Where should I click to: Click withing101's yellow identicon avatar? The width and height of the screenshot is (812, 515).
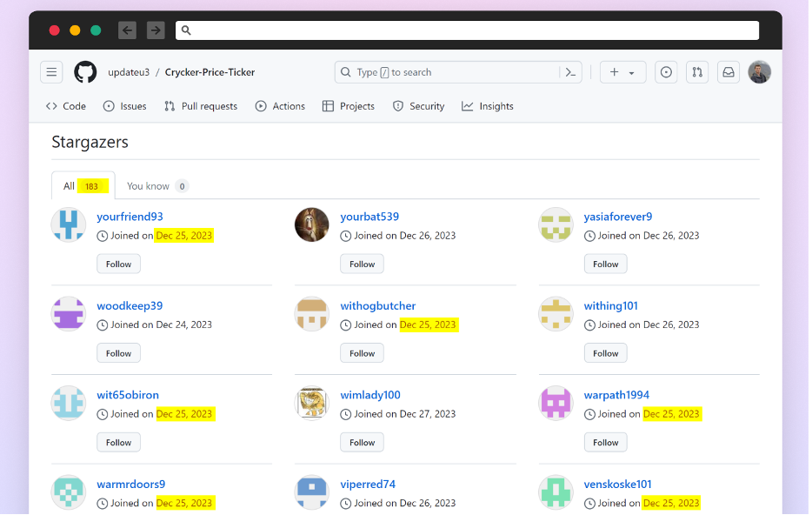coord(556,314)
